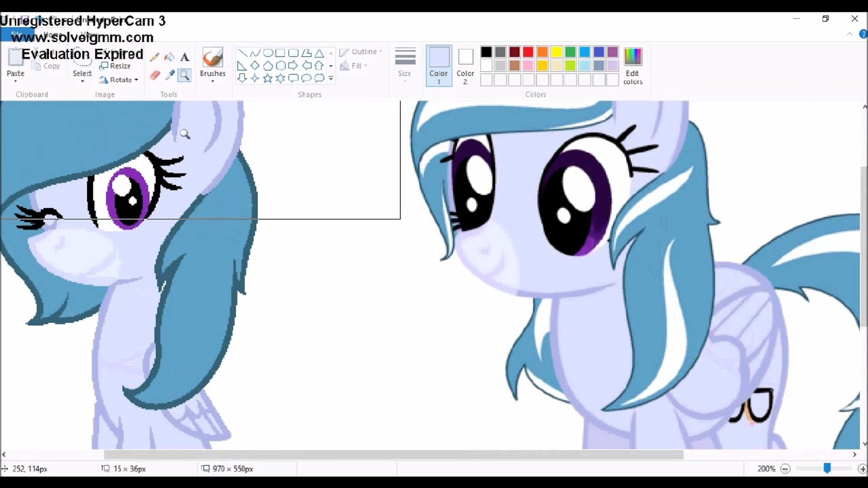Open the shape Outline dropdown
Viewport: 868px width, 488px height.
point(361,52)
